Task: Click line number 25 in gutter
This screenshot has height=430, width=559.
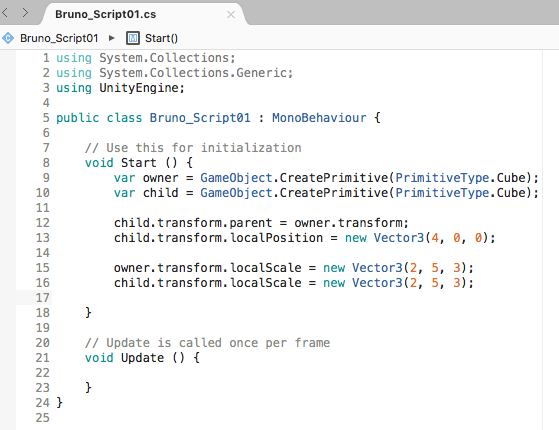Action: 42,418
